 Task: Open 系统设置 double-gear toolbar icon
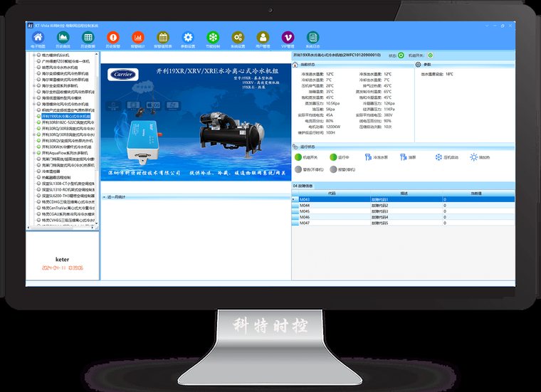tap(238, 37)
